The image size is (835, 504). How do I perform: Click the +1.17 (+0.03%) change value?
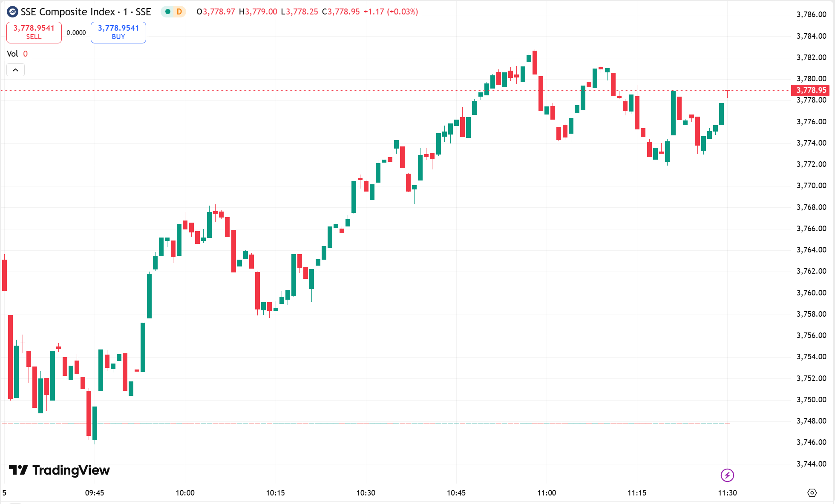pos(391,12)
